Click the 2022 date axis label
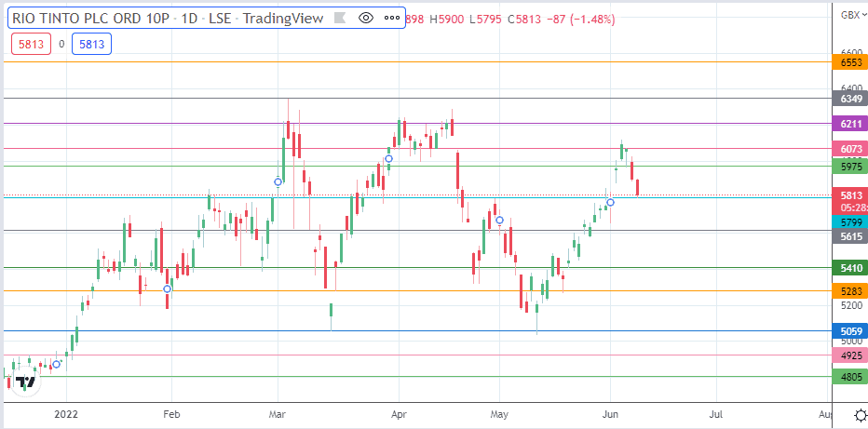The width and height of the screenshot is (868, 429). pos(66,414)
